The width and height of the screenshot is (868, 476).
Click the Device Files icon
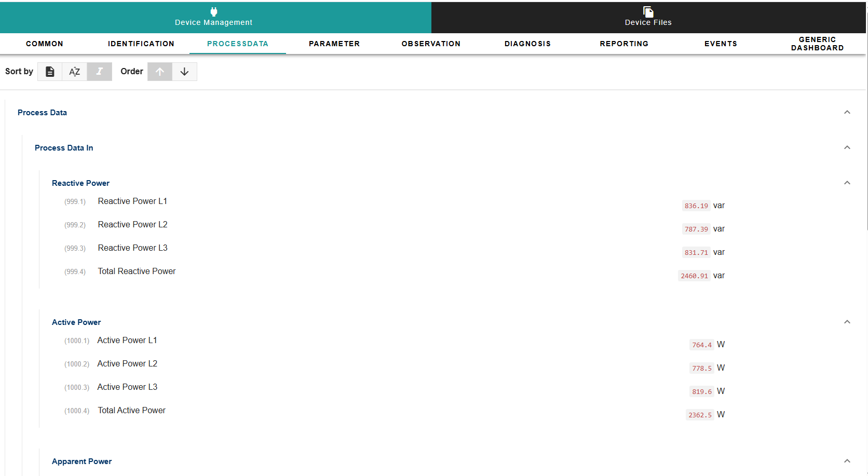click(648, 12)
